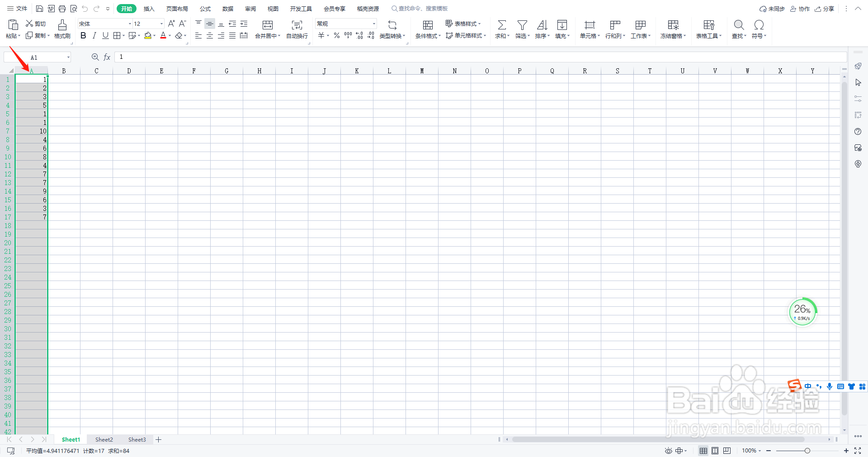Screen dimensions: 868x457
Task: Open the number format dropdown
Action: pyautogui.click(x=374, y=24)
